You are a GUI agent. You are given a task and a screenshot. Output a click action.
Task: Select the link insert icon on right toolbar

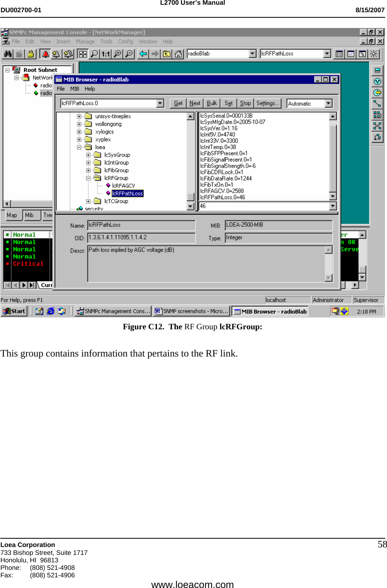[x=378, y=104]
